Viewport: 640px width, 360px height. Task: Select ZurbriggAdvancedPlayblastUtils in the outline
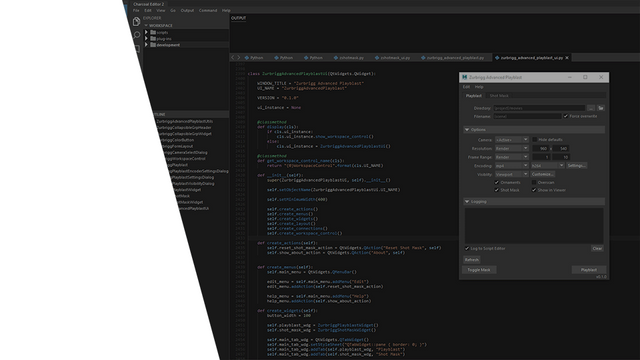[x=184, y=121]
